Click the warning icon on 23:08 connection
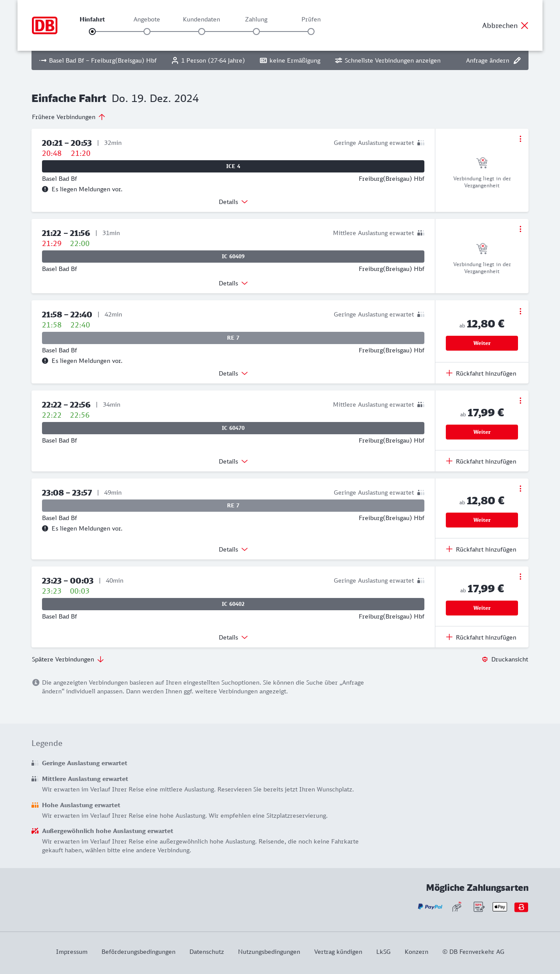The height and width of the screenshot is (974, 560). (45, 528)
